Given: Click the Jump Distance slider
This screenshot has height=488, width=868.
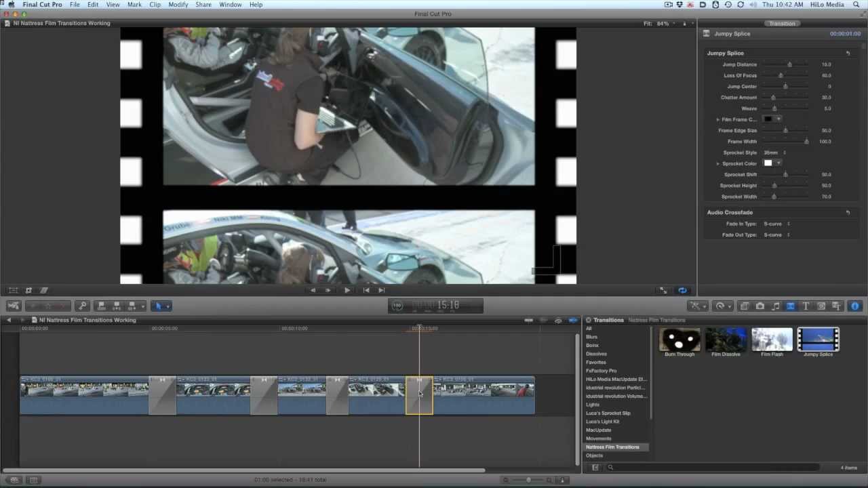Looking at the screenshot, I should [x=785, y=64].
